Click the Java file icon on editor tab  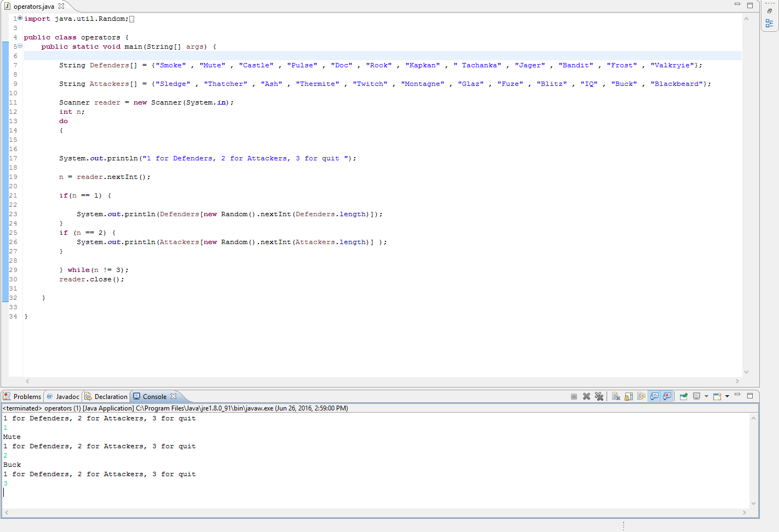[x=7, y=6]
